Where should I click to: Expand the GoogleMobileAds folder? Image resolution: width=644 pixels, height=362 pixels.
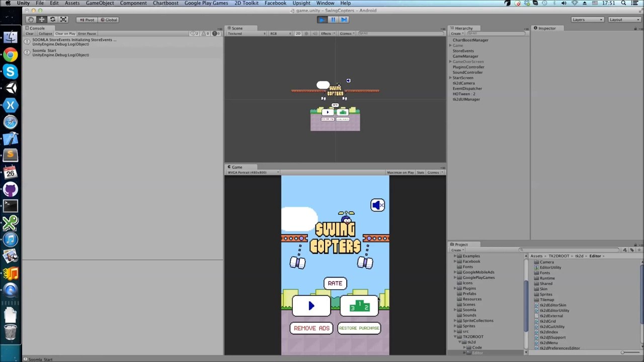tap(455, 272)
